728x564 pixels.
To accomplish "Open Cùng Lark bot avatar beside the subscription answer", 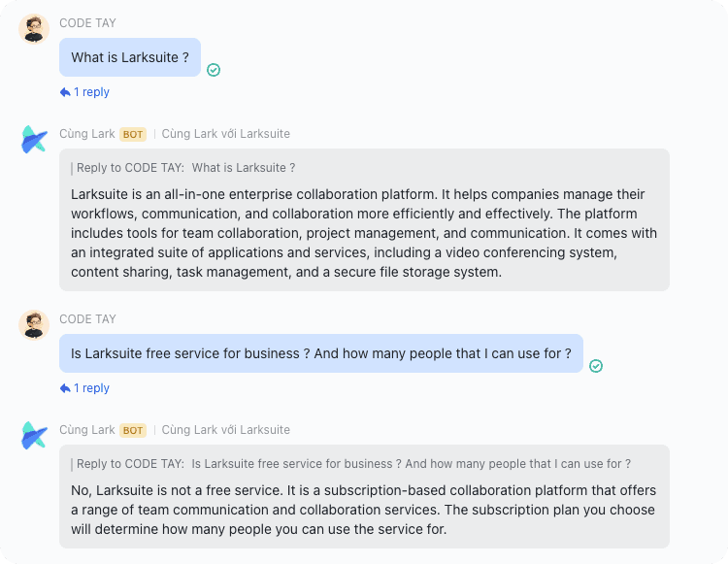I will (x=34, y=436).
